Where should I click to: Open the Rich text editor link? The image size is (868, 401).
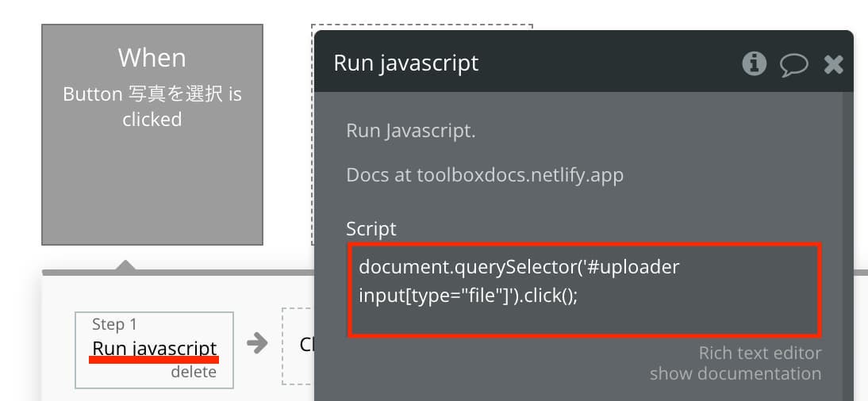pos(759,353)
